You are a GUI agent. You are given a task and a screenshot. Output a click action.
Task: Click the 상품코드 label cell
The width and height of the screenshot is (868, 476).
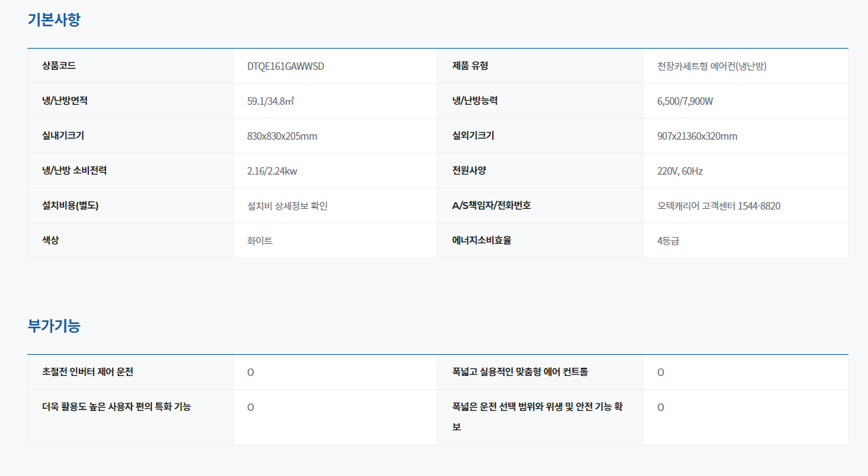pyautogui.click(x=59, y=66)
